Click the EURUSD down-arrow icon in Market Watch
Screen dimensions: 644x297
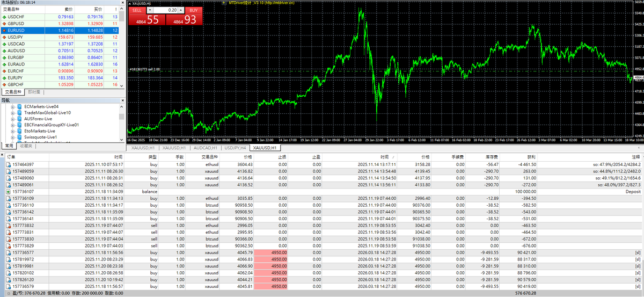[5, 31]
